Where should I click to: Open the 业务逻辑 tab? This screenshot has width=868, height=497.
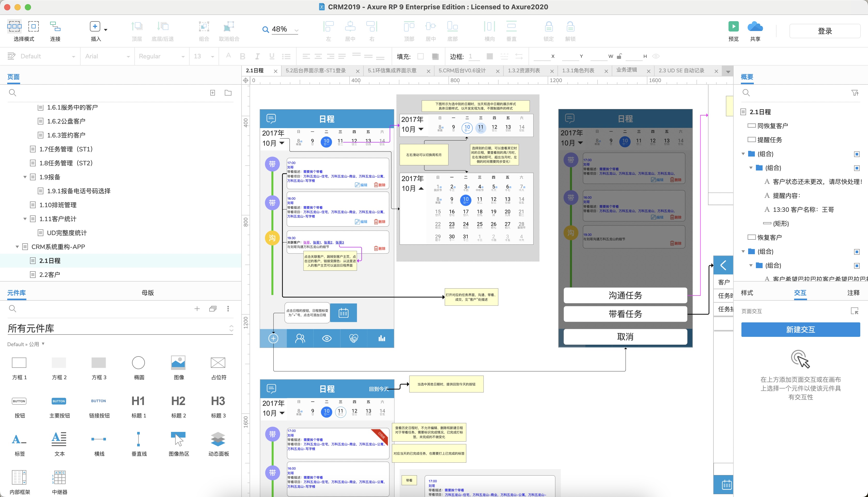[626, 70]
